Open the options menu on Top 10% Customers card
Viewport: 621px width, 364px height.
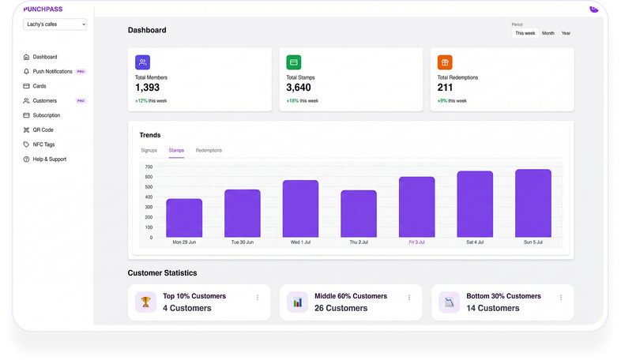258,298
